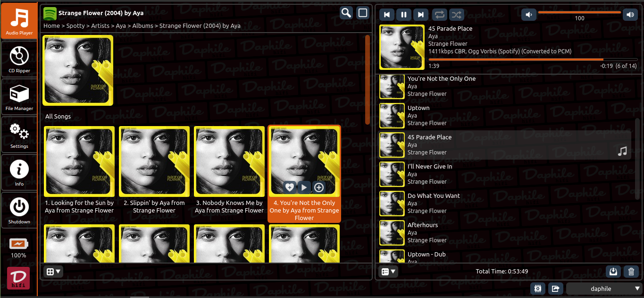Image resolution: width=644 pixels, height=298 pixels.
Task: Select the "45 Parade Place" playlist row
Action: click(505, 145)
